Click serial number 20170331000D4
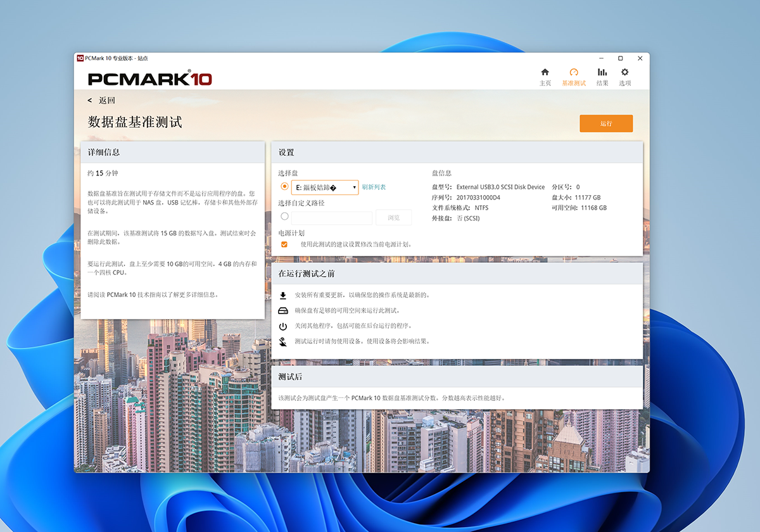The image size is (760, 532). pos(478,198)
